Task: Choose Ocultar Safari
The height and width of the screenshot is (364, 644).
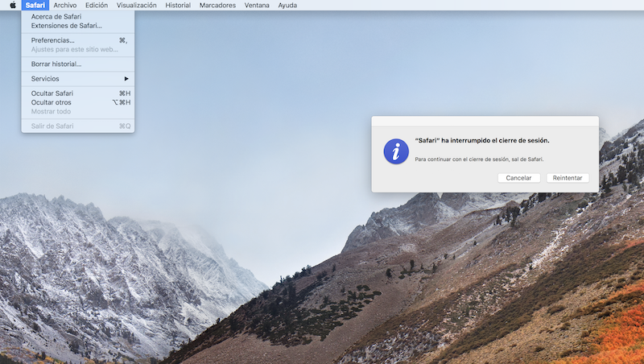Action: [78, 93]
